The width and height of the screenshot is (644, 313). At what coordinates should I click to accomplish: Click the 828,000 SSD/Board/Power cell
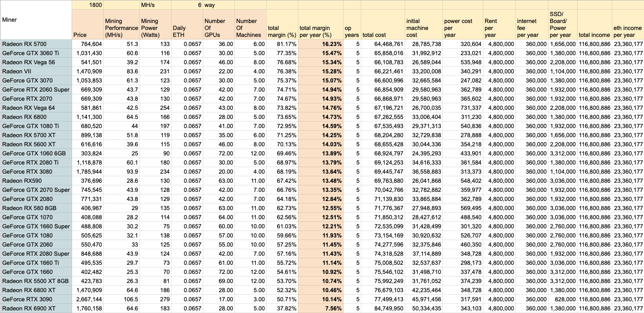(563, 299)
